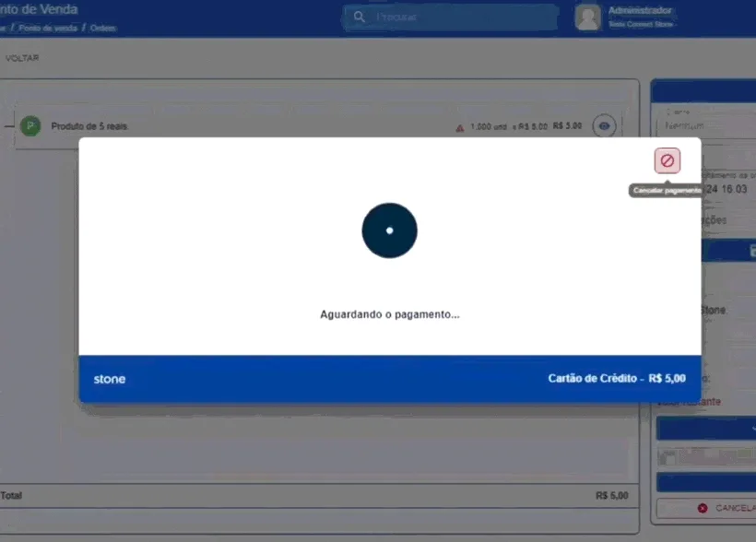Click the red warning triangle icon
The image size is (756, 542).
coord(459,128)
